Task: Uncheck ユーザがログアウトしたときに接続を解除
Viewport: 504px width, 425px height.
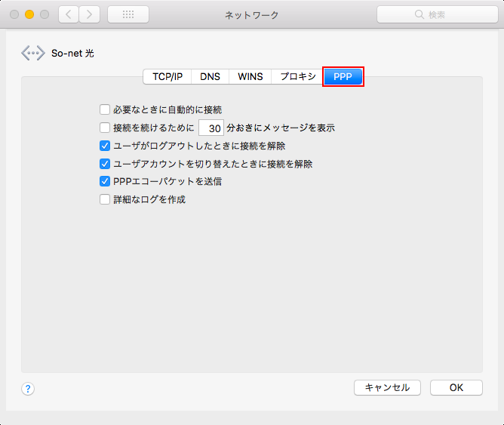Action: click(105, 146)
